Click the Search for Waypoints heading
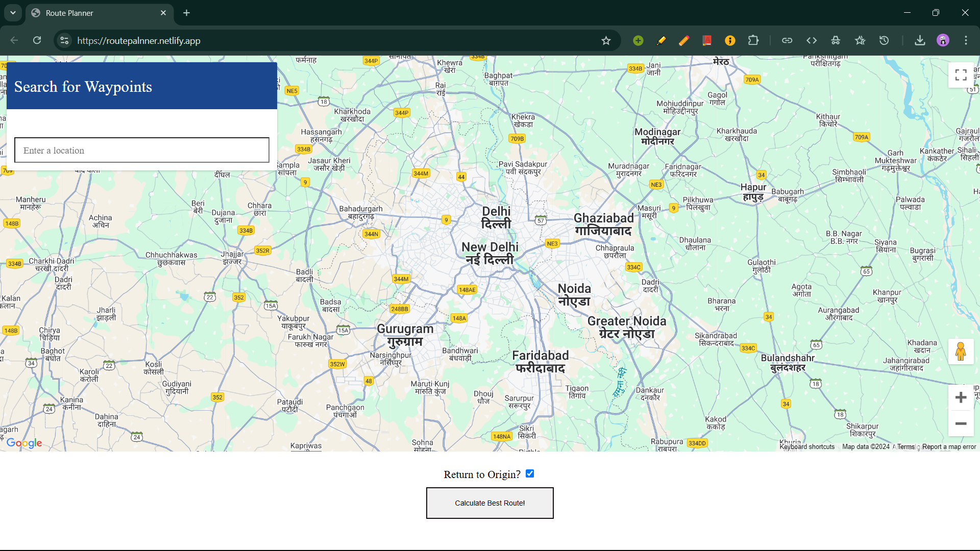The width and height of the screenshot is (980, 551). (x=83, y=87)
